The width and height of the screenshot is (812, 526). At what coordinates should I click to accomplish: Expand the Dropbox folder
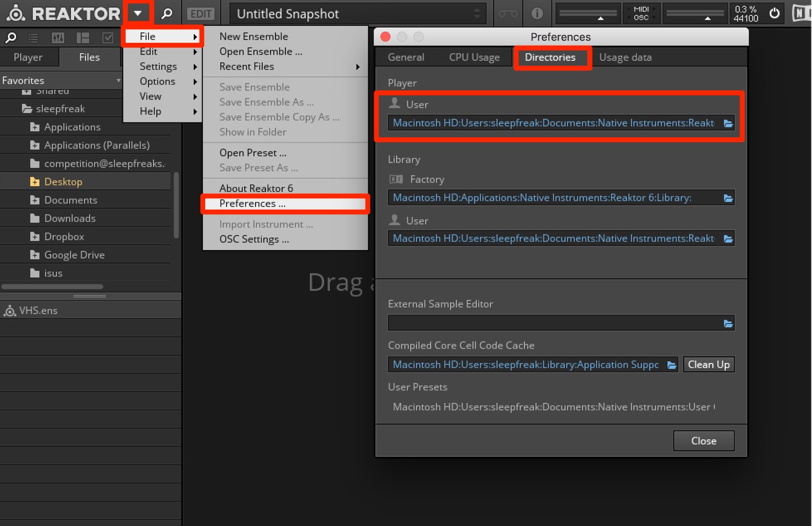[35, 237]
